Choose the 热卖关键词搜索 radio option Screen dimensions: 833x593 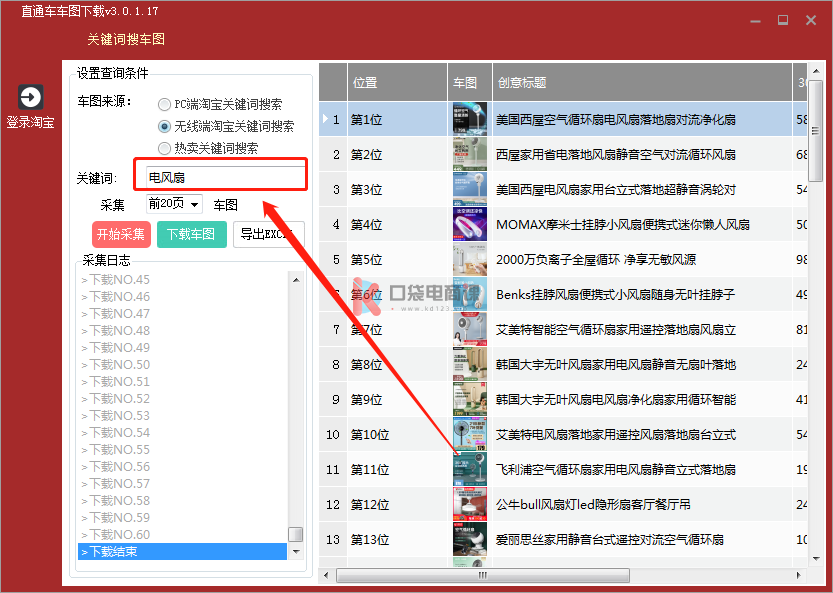[164, 148]
